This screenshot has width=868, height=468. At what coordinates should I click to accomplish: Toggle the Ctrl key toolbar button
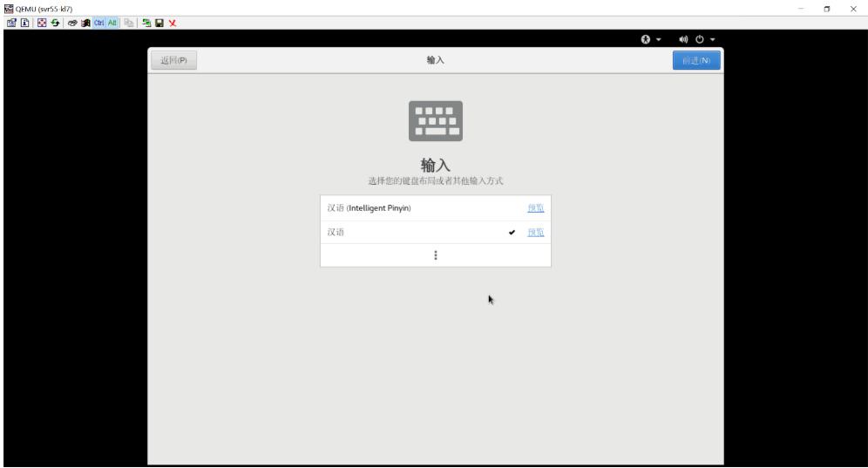coord(98,23)
